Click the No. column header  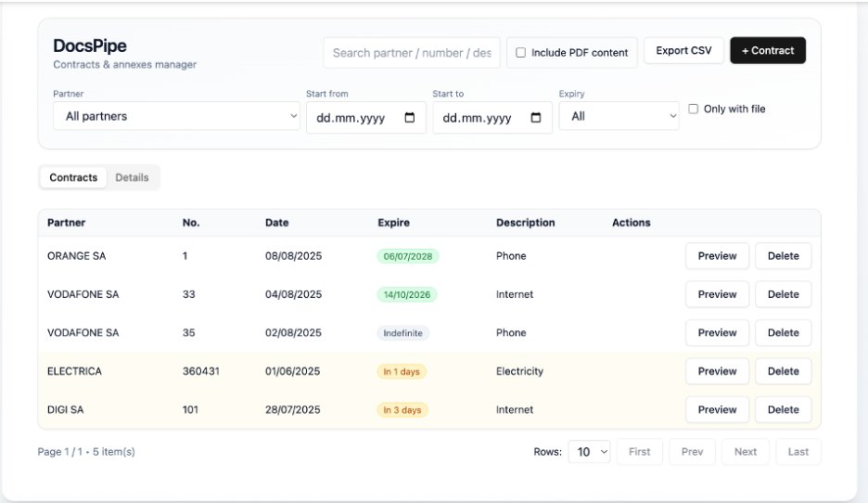click(x=191, y=223)
